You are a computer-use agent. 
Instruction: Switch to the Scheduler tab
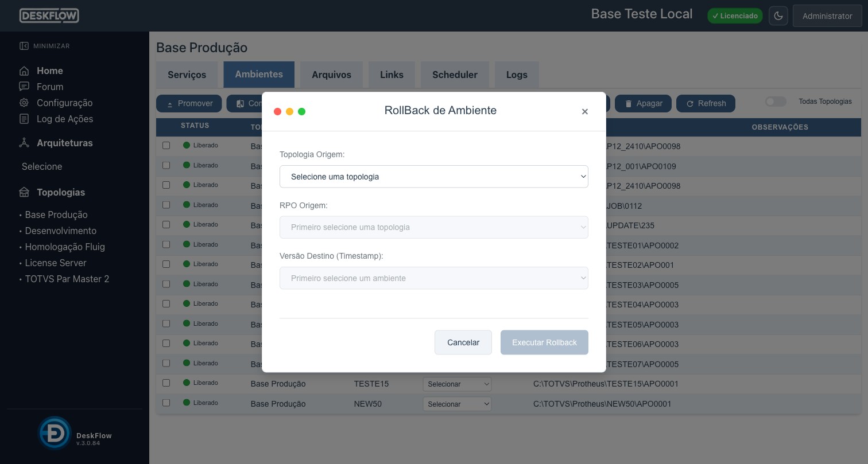[455, 75]
